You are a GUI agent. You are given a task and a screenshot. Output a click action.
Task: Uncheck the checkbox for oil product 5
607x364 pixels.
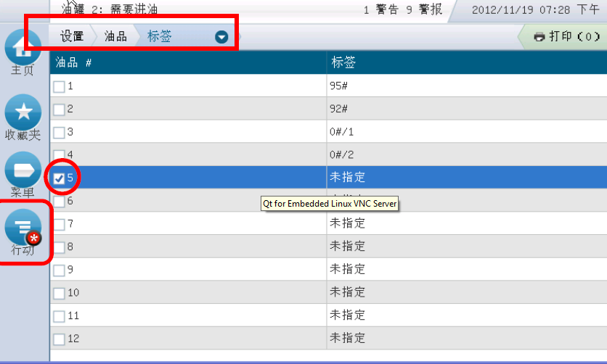click(x=59, y=178)
